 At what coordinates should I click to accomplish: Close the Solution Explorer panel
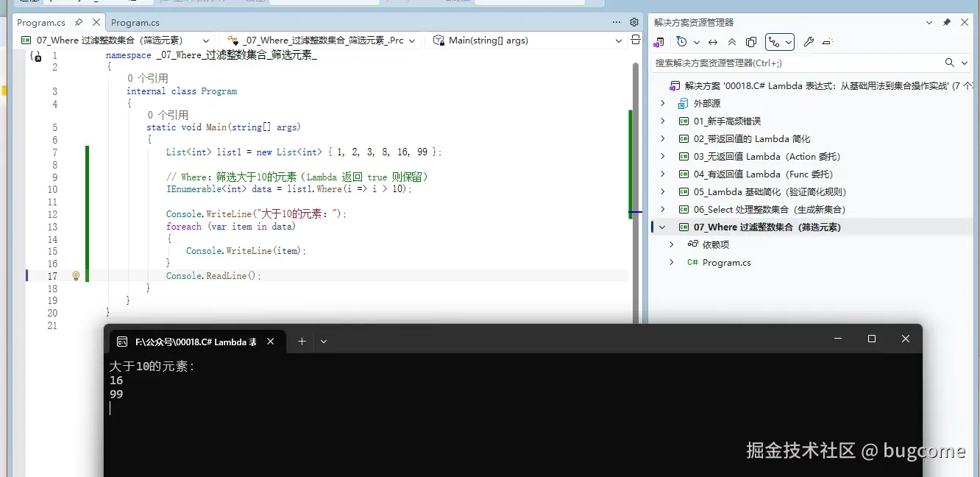965,23
